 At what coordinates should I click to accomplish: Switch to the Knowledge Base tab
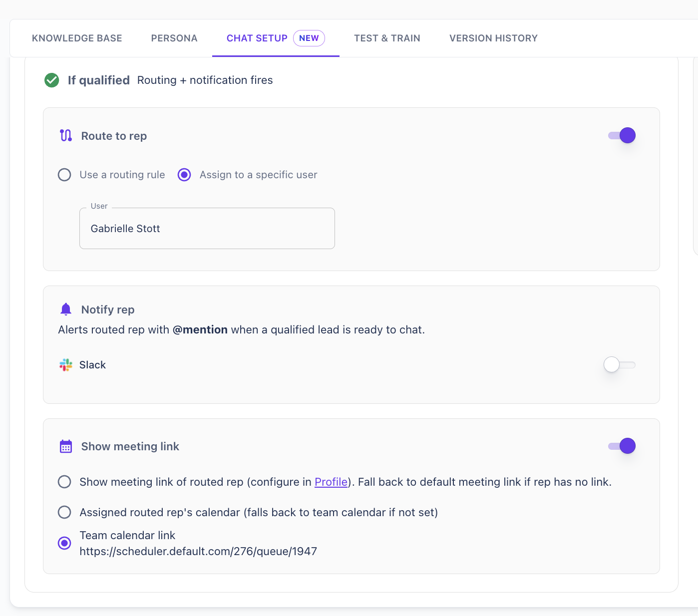[x=77, y=38]
